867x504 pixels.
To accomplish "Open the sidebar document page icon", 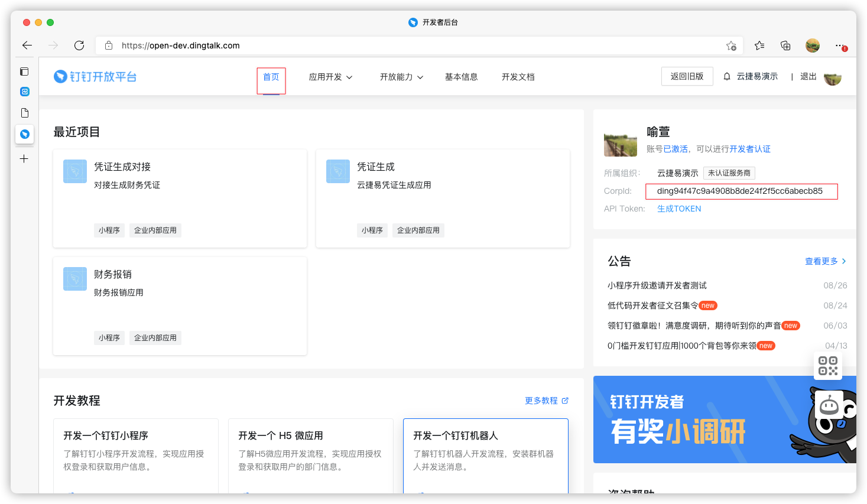I will coord(24,113).
